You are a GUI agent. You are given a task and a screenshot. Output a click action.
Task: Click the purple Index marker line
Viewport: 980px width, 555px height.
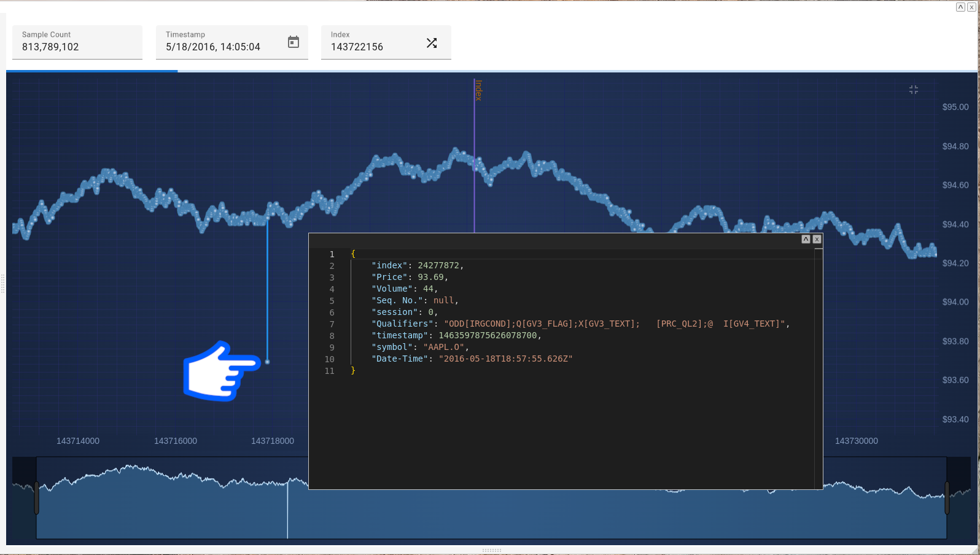click(475, 153)
